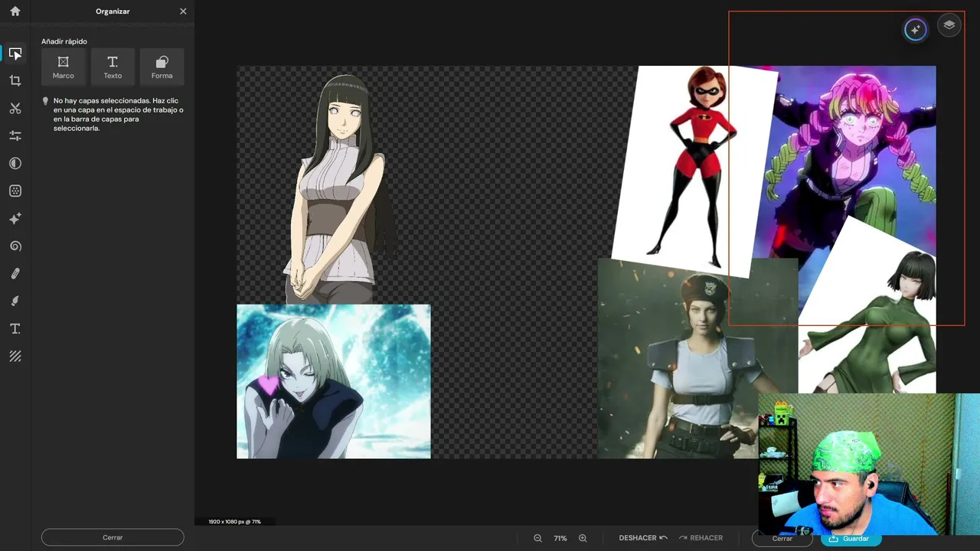Zoom in with the plus magnifier
980x551 pixels.
click(583, 538)
